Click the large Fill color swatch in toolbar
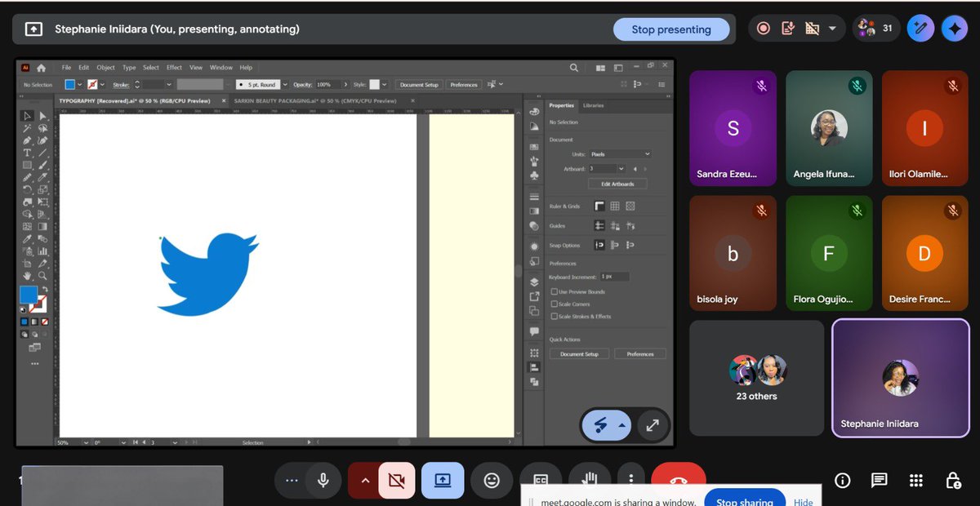This screenshot has height=506, width=980. 29,295
